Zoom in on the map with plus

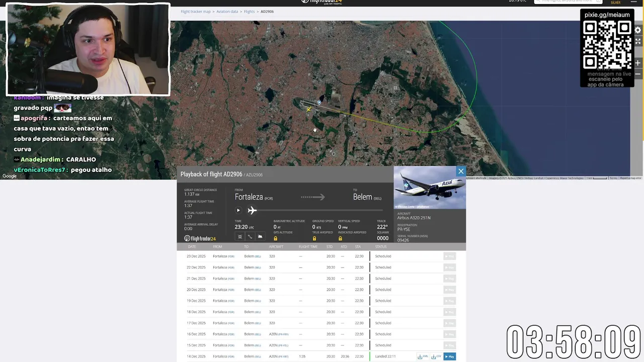click(637, 63)
